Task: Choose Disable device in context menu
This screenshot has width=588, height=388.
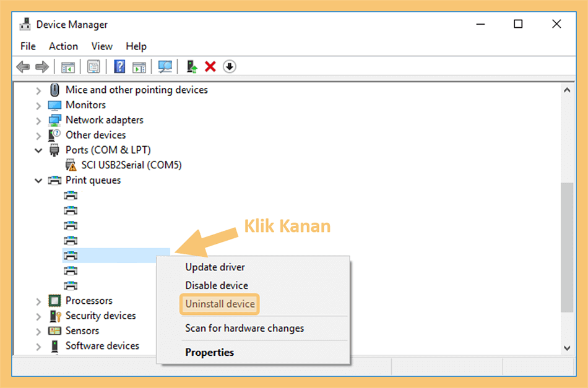Action: click(x=254, y=286)
